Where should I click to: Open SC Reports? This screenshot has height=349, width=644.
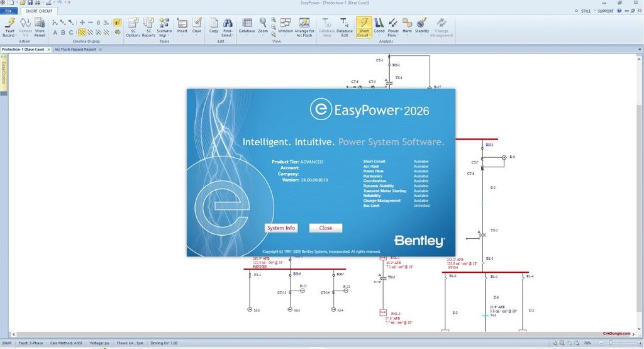point(148,28)
